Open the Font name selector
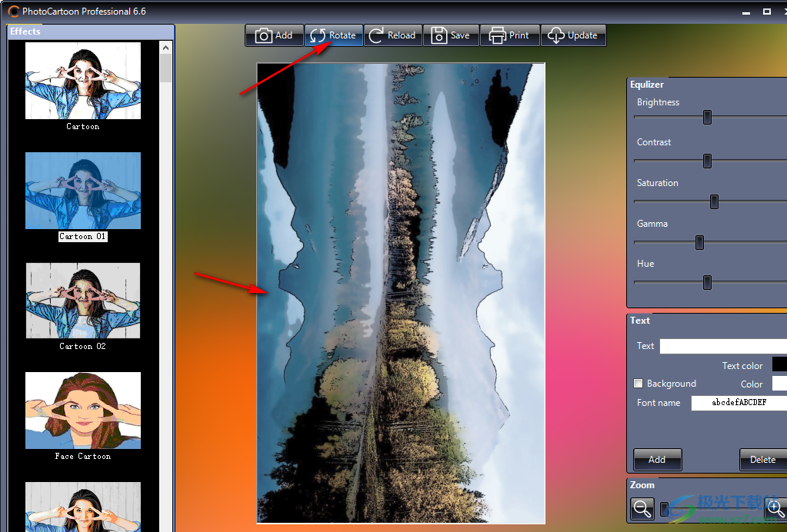Screen dimensions: 787x532 coord(739,403)
